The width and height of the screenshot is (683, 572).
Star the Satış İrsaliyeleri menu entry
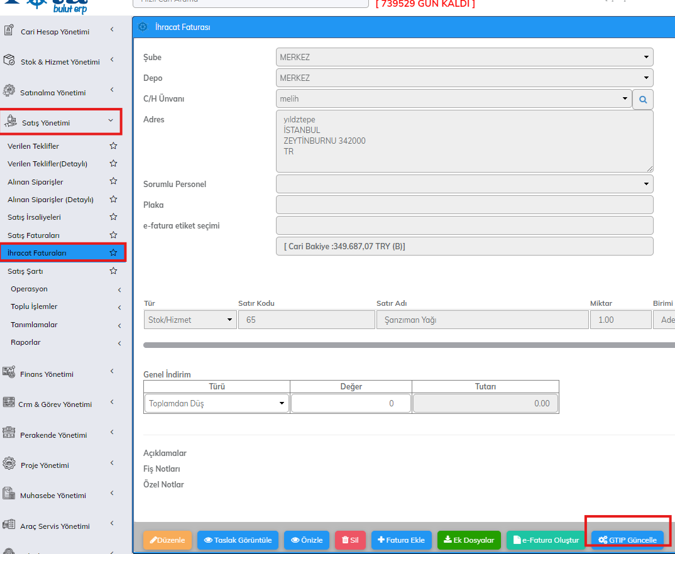(x=113, y=217)
